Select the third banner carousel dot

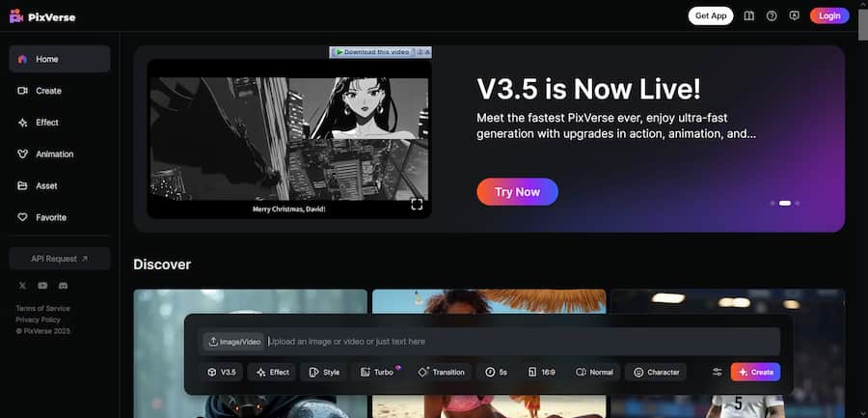[x=798, y=204]
